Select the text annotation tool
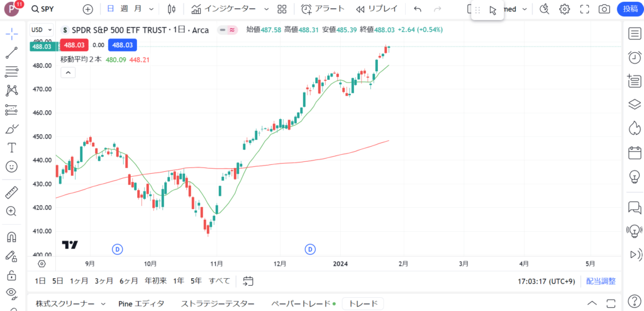This screenshot has width=644, height=311. (11, 147)
